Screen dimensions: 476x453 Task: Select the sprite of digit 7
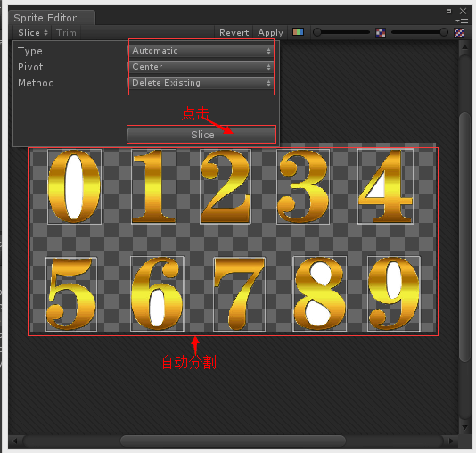coord(239,294)
